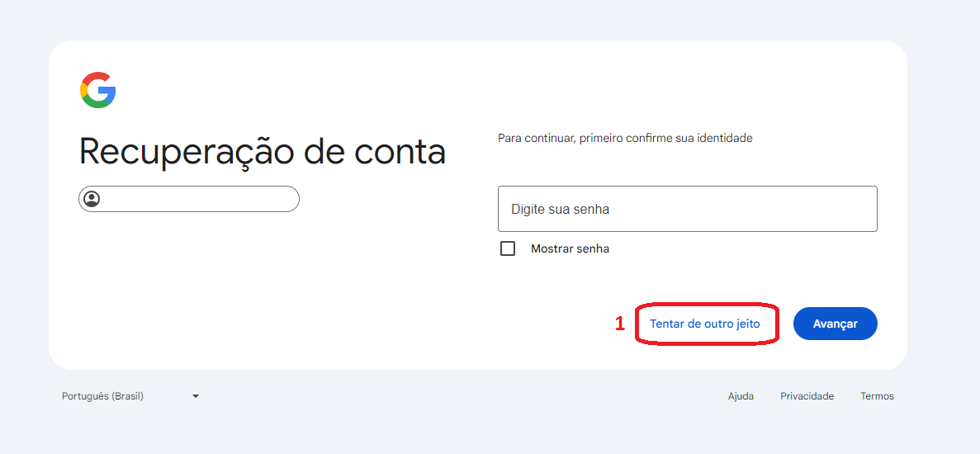Go to the Privacidade footer link
Viewport: 980px width, 454px height.
click(807, 396)
